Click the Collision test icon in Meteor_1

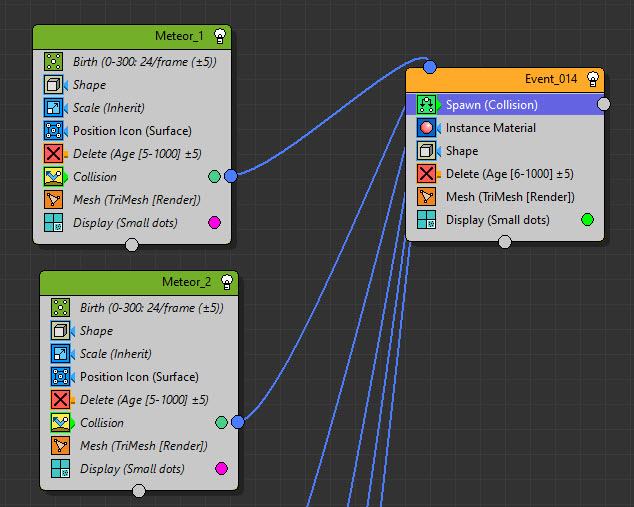(53, 177)
